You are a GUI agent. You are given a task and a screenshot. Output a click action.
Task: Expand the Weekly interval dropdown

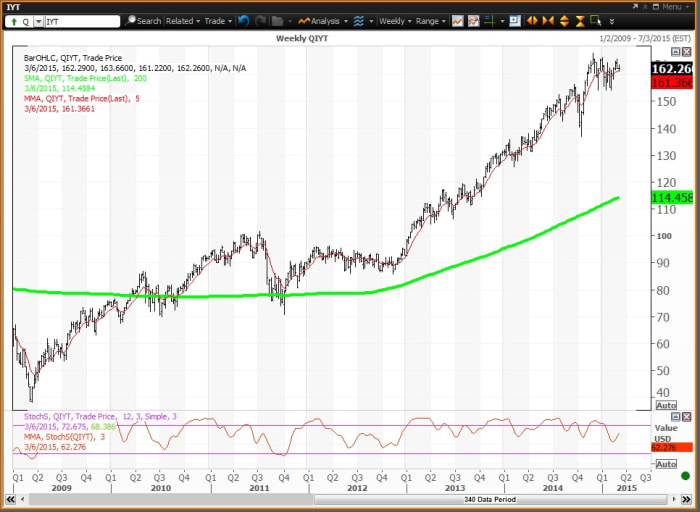(x=394, y=20)
